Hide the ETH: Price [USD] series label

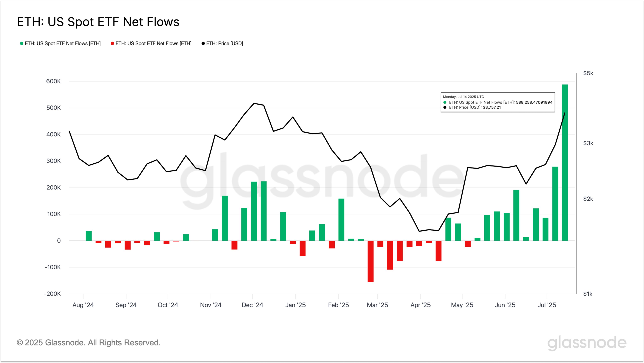click(x=225, y=44)
